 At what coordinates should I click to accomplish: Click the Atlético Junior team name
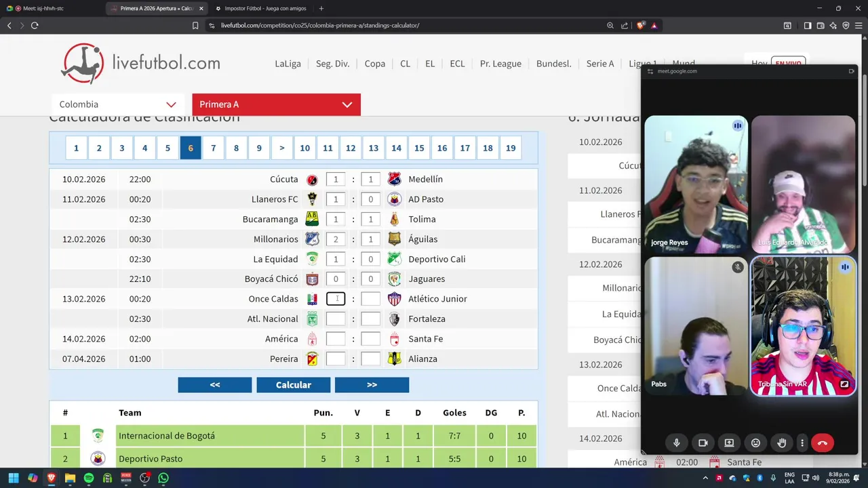coord(437,299)
